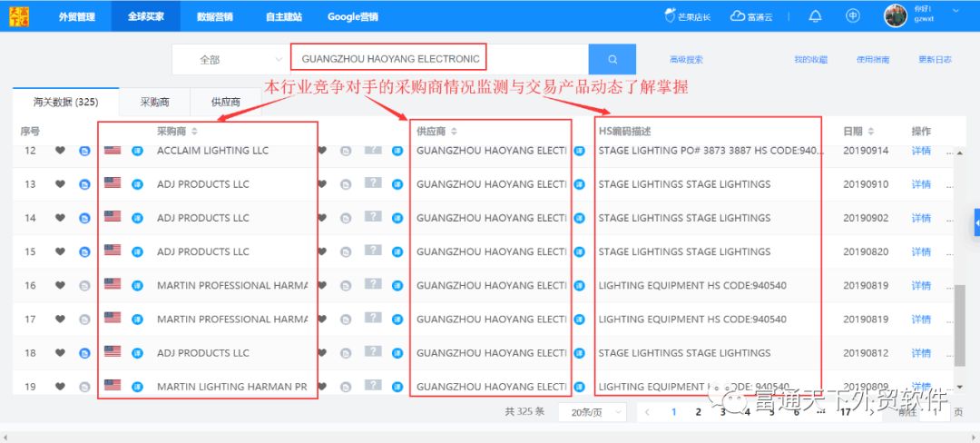Favorite row 15 with heart icon

pyautogui.click(x=60, y=251)
